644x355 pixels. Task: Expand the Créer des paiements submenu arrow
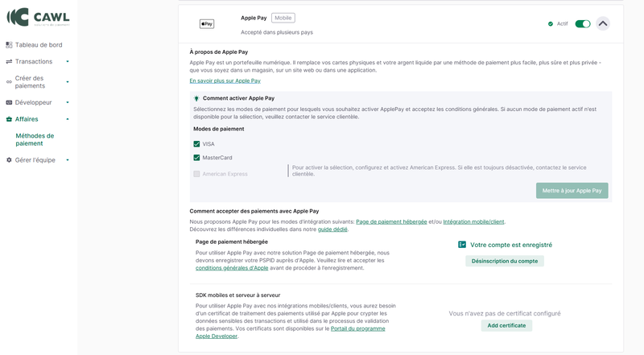point(68,82)
